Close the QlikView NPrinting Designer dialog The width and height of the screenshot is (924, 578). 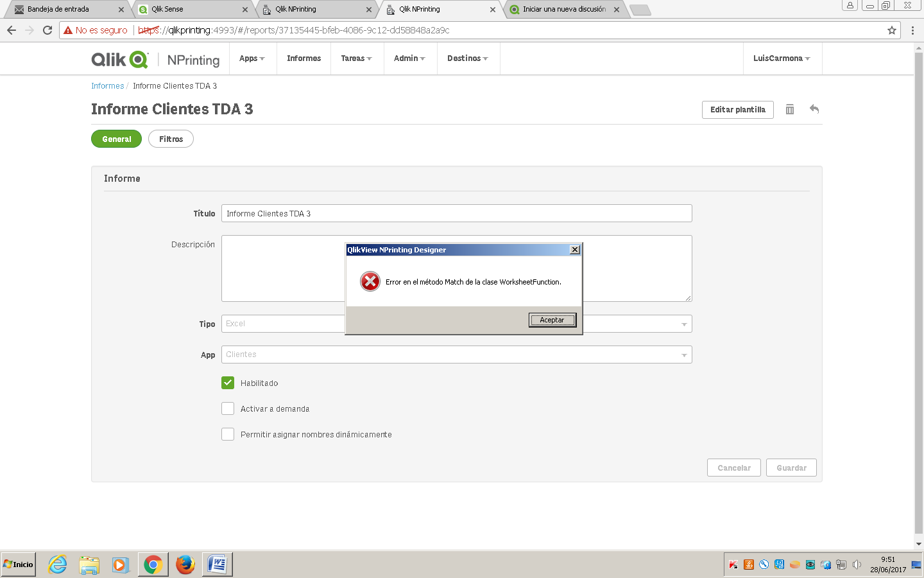pos(575,250)
